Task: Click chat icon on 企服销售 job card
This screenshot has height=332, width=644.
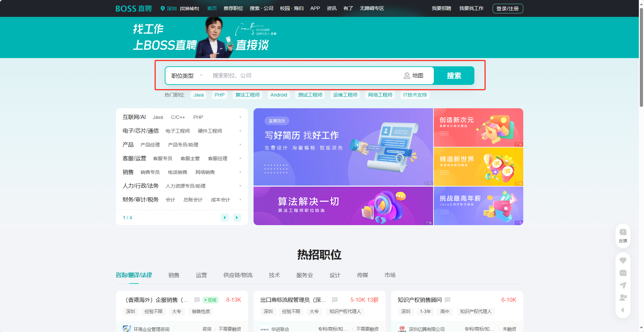Action: point(197,300)
